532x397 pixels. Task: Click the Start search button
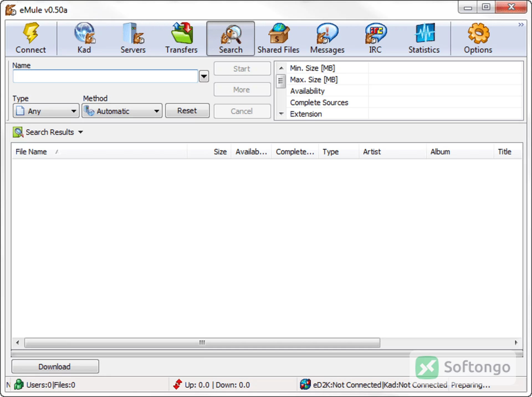coord(242,68)
